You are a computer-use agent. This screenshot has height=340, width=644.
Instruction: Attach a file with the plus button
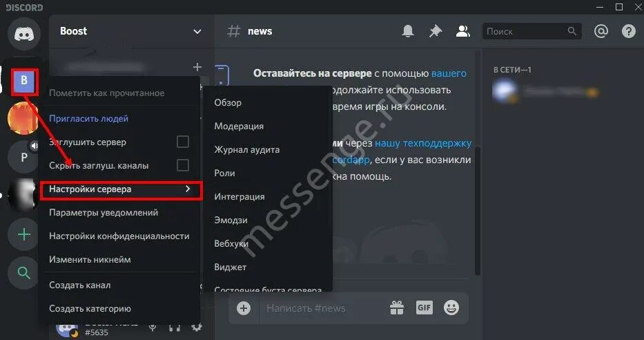[244, 308]
